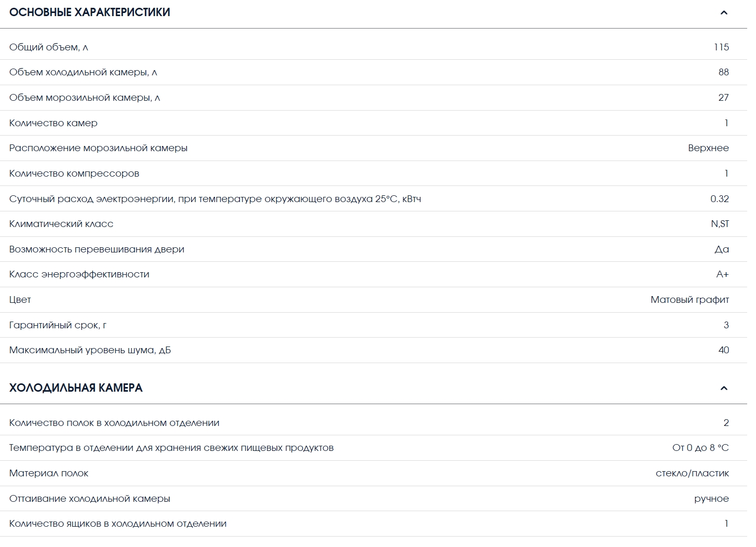Click the Оттаивание холодильной камеры label
The height and width of the screenshot is (547, 756).
(x=90, y=499)
